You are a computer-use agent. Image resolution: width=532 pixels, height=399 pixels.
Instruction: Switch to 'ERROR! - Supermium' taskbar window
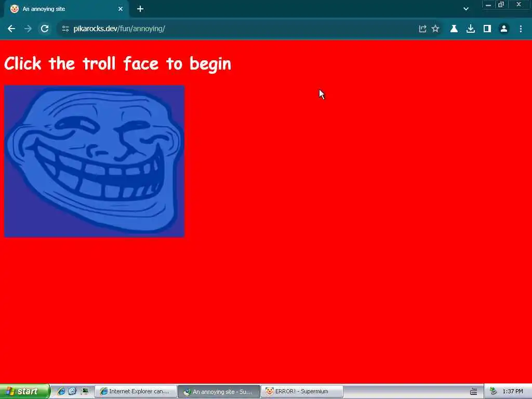302,392
